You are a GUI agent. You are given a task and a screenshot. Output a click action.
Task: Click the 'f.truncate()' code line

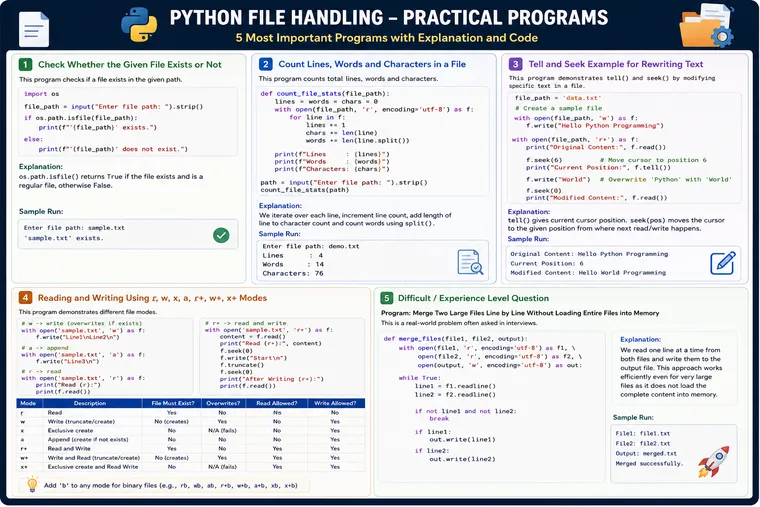point(241,365)
